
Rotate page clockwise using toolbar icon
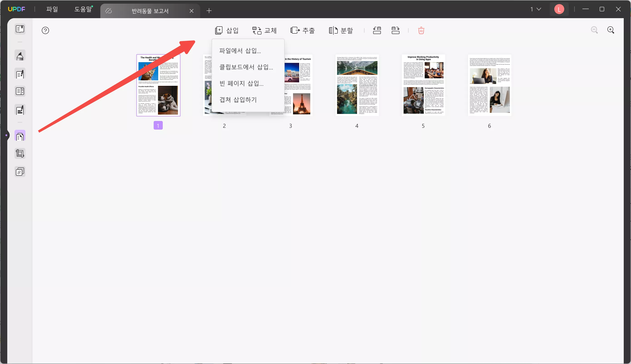(x=395, y=30)
